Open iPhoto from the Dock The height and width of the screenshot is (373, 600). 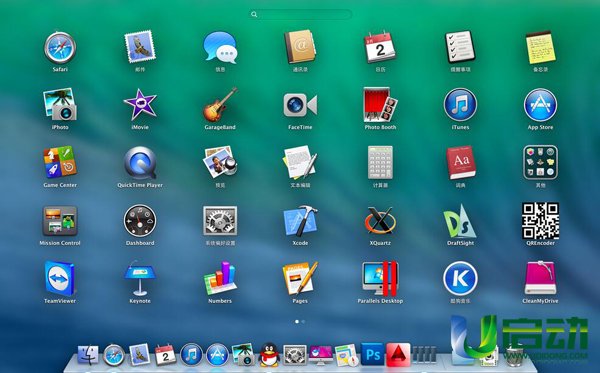pyautogui.click(x=243, y=354)
